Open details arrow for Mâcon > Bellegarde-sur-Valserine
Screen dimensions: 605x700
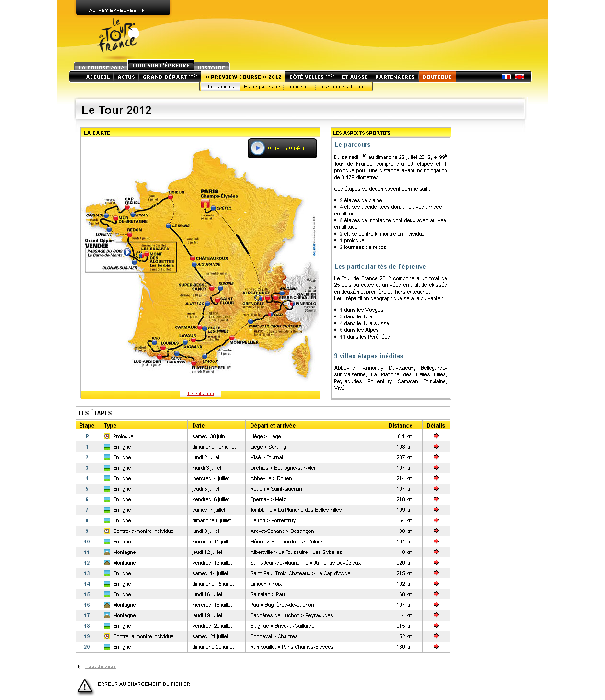pos(436,541)
